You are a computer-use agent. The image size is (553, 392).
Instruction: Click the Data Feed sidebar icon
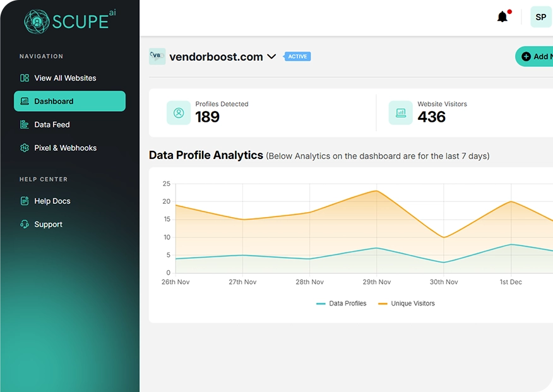tap(25, 125)
